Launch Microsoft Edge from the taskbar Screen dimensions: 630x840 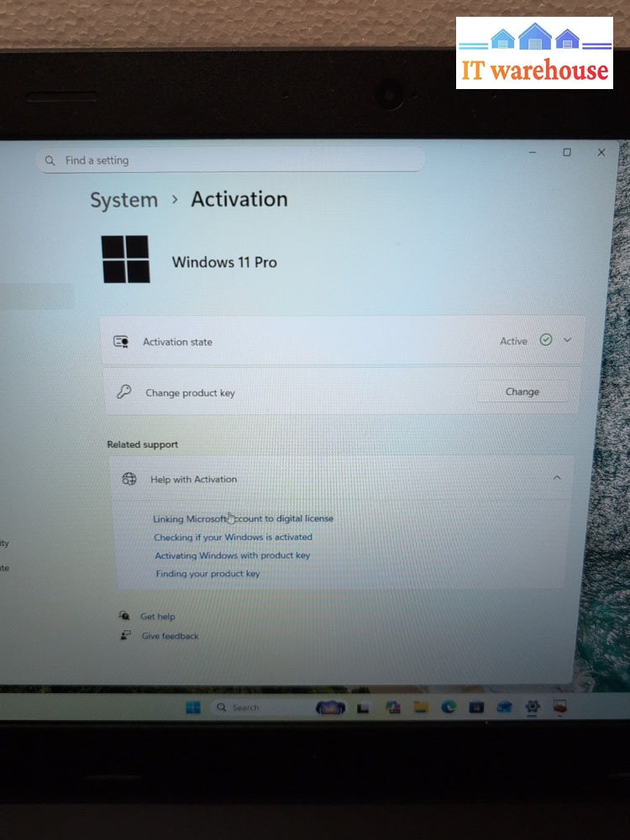point(449,707)
